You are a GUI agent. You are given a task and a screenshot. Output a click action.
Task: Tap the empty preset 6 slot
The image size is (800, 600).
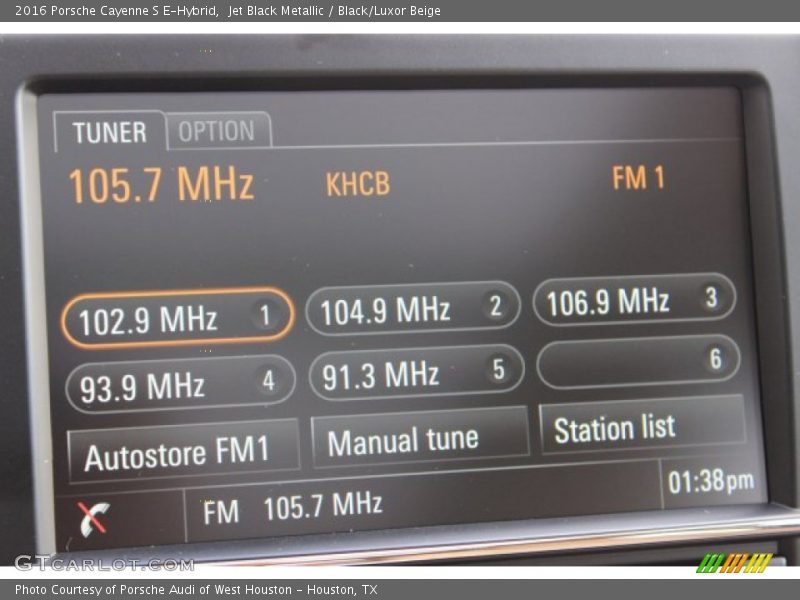point(638,361)
